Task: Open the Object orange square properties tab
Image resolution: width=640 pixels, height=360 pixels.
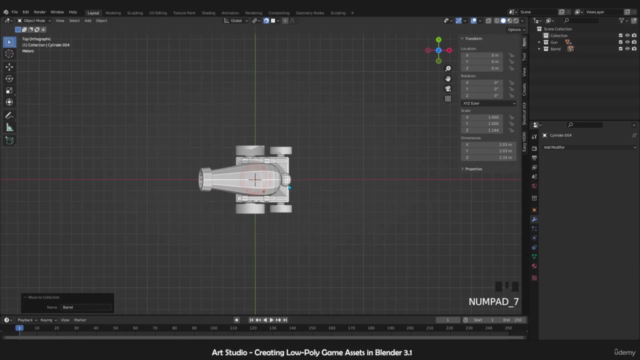Action: [x=534, y=210]
